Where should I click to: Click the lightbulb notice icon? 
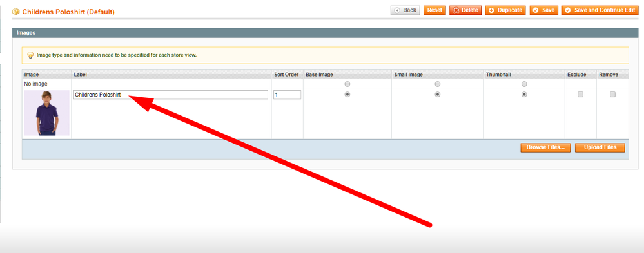30,55
